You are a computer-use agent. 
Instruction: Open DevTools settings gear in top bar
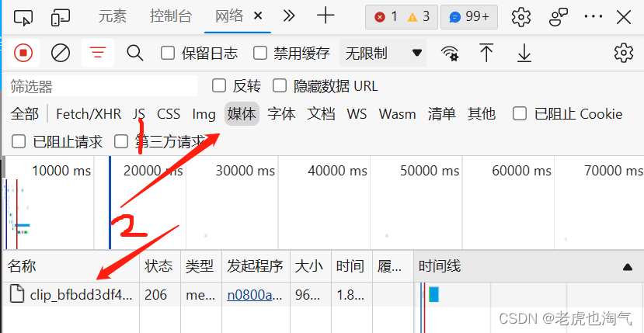[x=521, y=17]
